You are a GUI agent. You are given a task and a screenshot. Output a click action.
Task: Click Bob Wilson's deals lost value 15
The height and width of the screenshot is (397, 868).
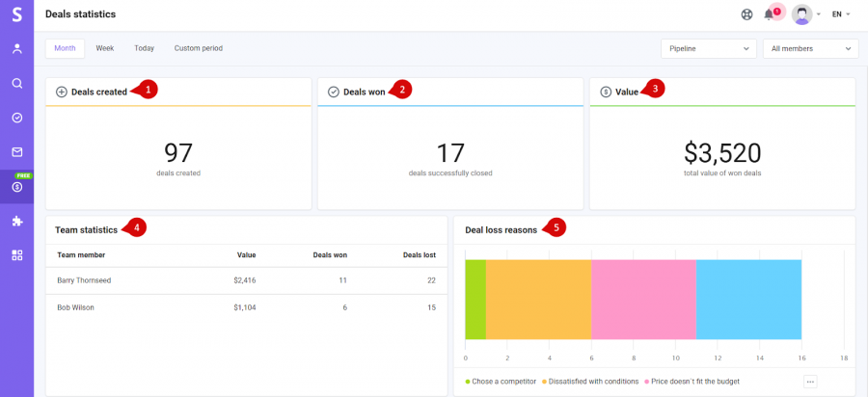pyautogui.click(x=431, y=307)
